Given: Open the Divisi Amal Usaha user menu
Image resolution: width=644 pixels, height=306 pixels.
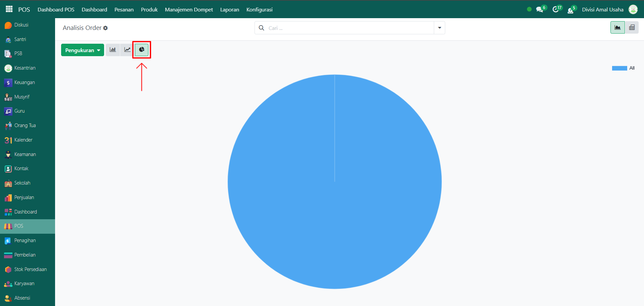Looking at the screenshot, I should [x=602, y=9].
